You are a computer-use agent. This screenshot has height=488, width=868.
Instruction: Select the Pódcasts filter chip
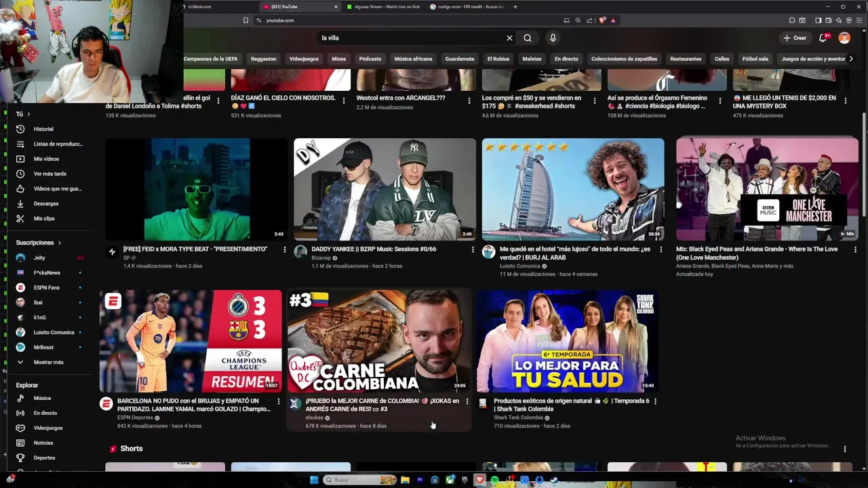click(x=370, y=59)
